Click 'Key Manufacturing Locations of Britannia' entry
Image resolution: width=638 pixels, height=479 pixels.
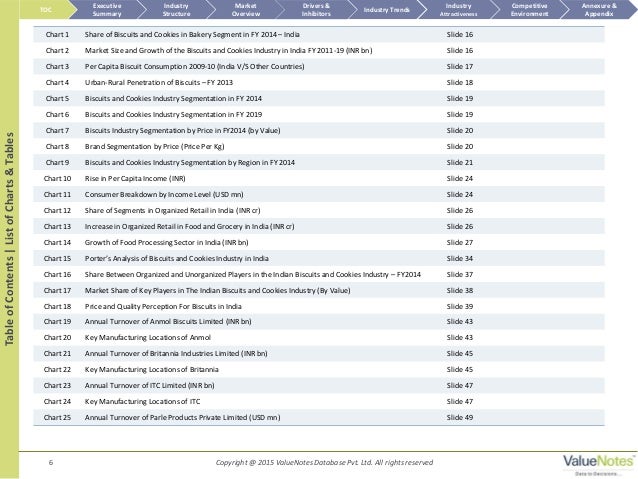151,370
